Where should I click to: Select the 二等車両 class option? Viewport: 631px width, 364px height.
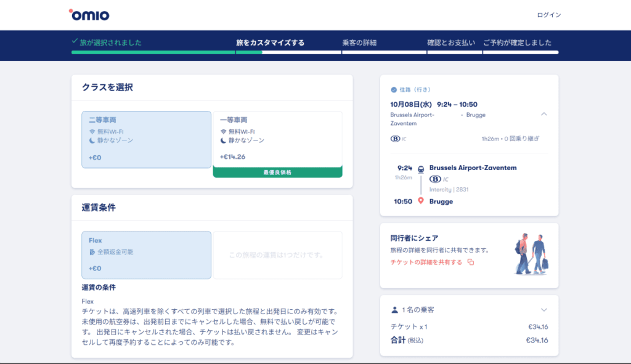coord(146,140)
